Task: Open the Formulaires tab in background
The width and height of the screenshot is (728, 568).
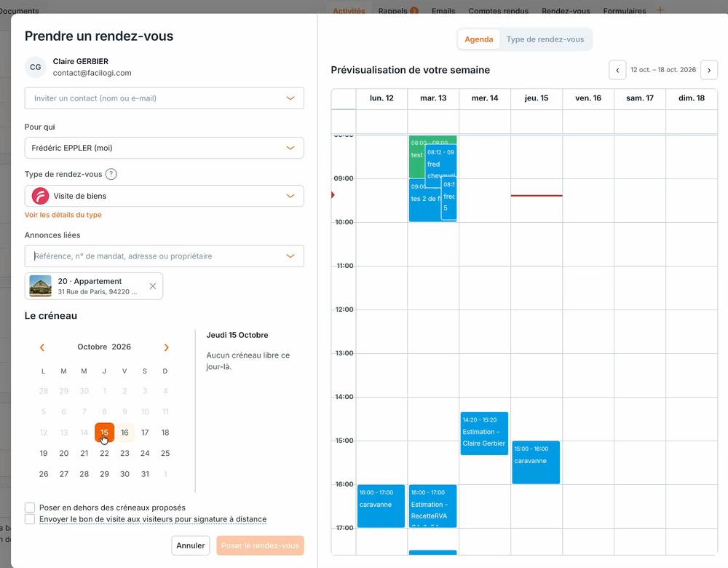Action: [x=625, y=11]
